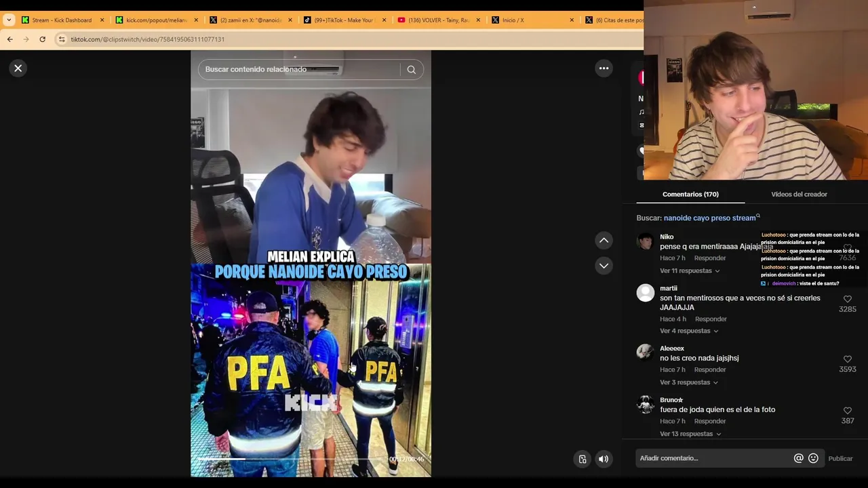Click the video progress bar

(x=290, y=459)
